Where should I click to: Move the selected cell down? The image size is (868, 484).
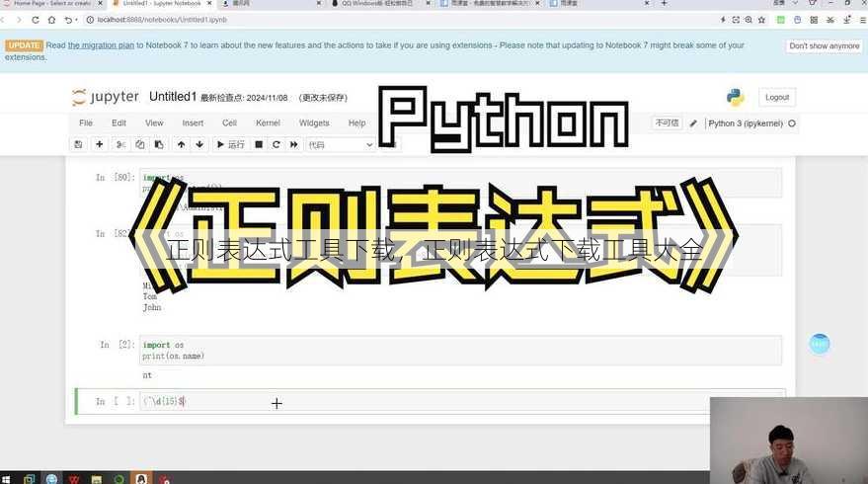pos(199,144)
